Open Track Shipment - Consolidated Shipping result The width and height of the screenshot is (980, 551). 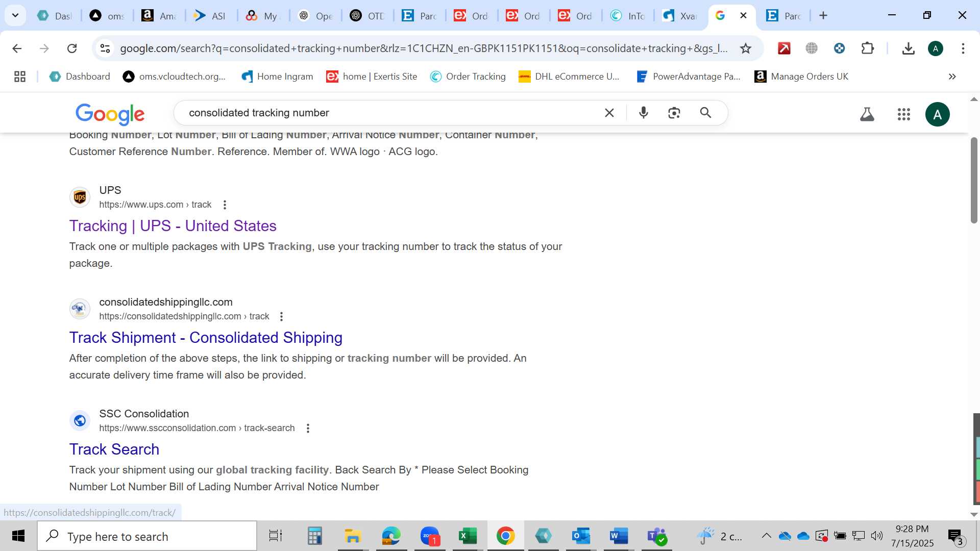pos(206,338)
